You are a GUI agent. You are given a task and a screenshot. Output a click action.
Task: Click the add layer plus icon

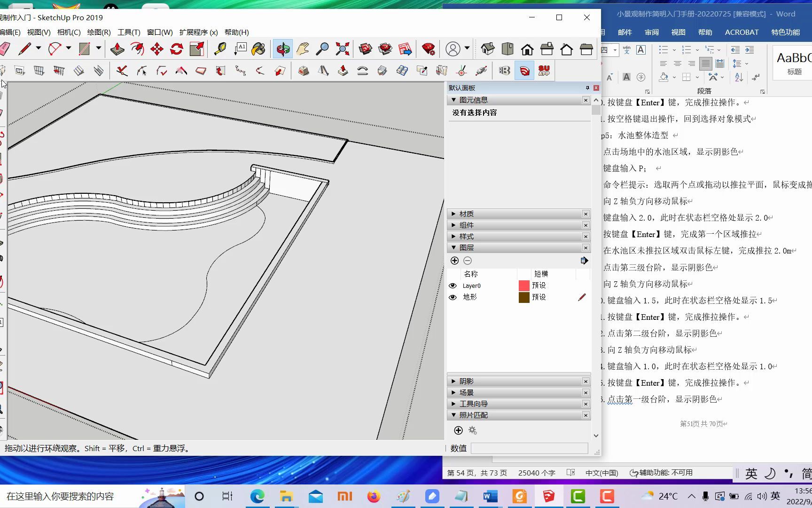pyautogui.click(x=454, y=261)
